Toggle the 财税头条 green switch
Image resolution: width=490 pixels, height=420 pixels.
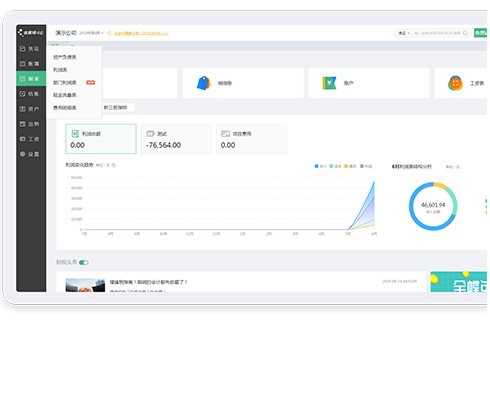[84, 263]
